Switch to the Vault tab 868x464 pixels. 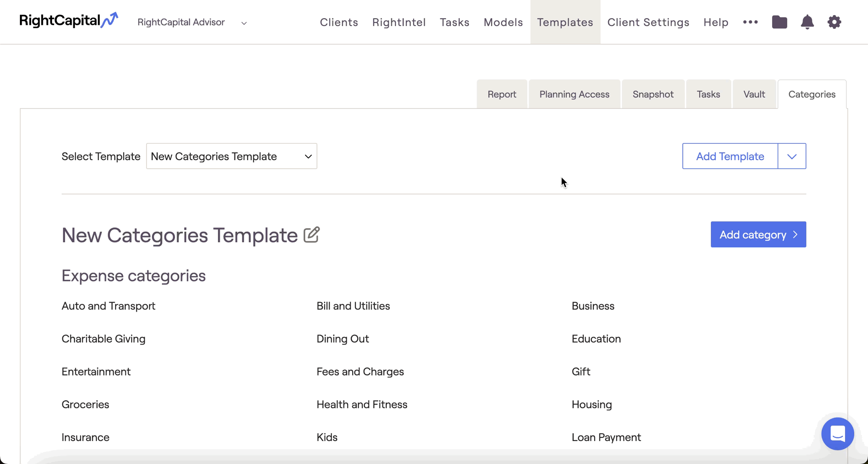[754, 94]
